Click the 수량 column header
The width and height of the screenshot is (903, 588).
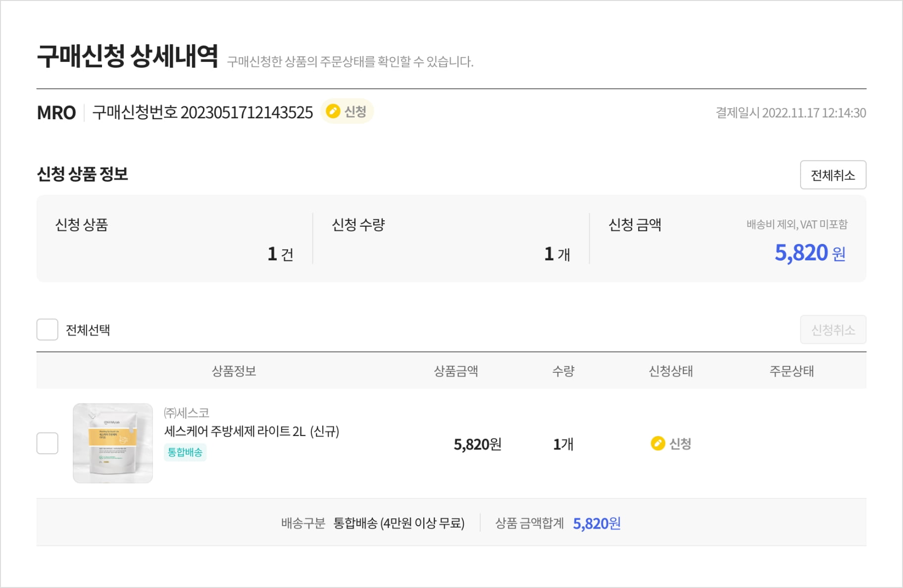pyautogui.click(x=563, y=371)
